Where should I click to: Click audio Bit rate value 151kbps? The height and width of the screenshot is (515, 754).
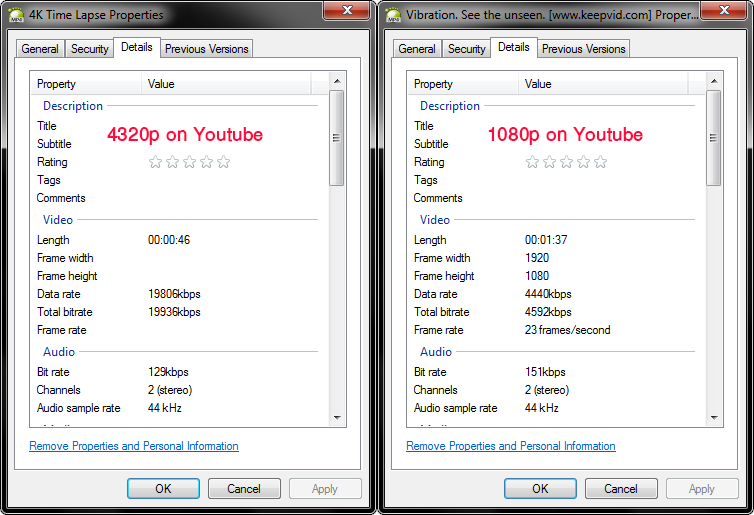[545, 372]
